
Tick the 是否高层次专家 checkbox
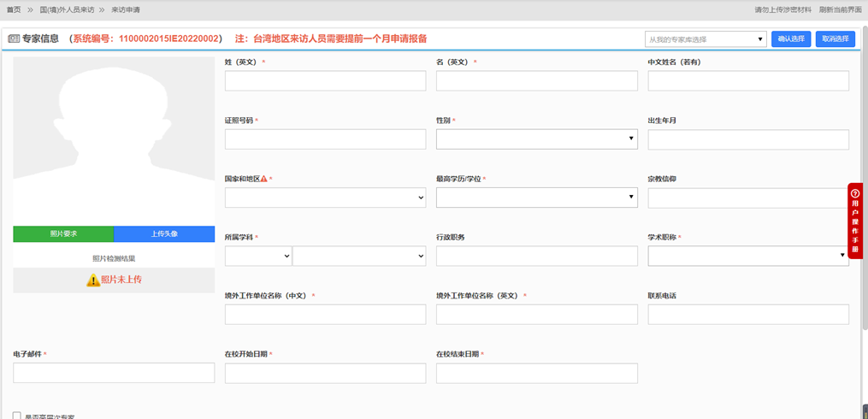pyautogui.click(x=17, y=416)
